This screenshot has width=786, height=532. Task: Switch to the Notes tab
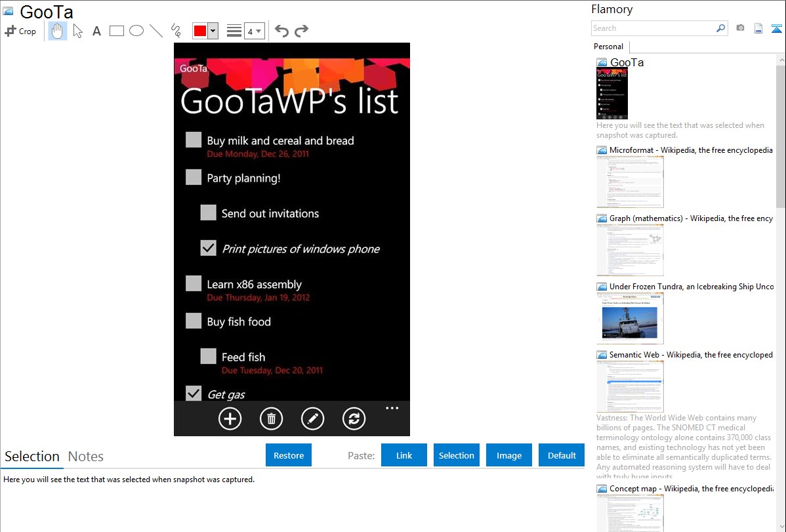[x=86, y=457]
